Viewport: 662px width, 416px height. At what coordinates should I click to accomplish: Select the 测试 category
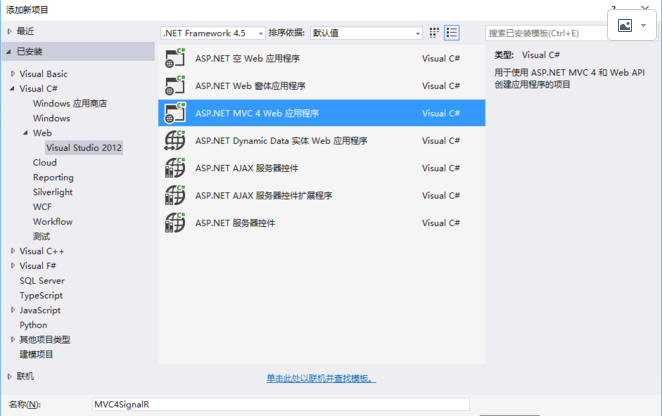point(41,237)
